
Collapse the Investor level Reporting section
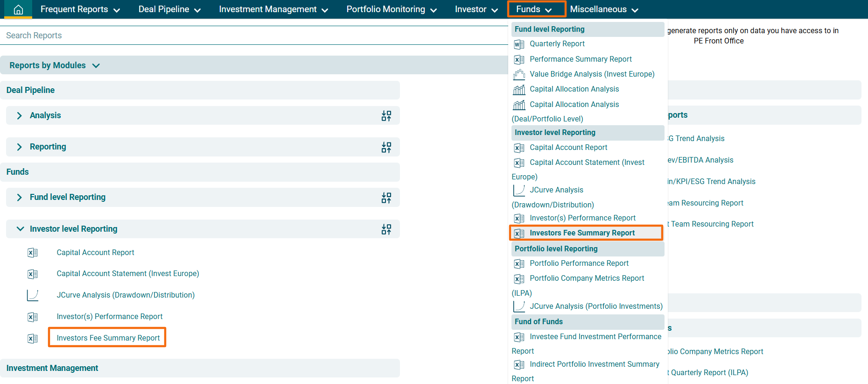[x=20, y=229]
